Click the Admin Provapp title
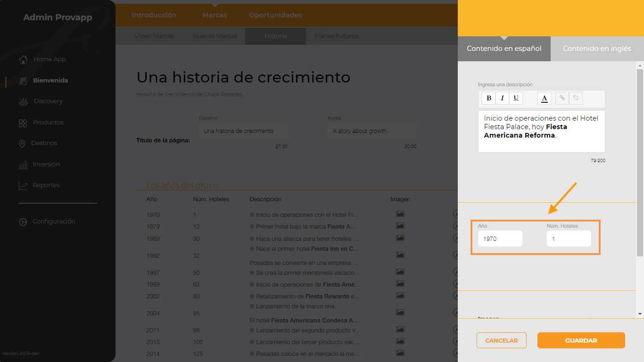This screenshot has width=644, height=362. [58, 17]
